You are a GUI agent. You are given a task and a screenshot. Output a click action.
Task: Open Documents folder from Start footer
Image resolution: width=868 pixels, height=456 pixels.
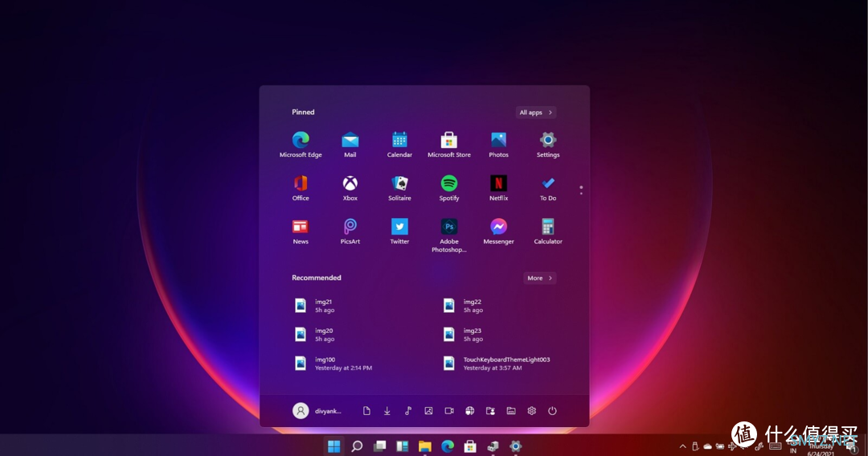tap(366, 411)
